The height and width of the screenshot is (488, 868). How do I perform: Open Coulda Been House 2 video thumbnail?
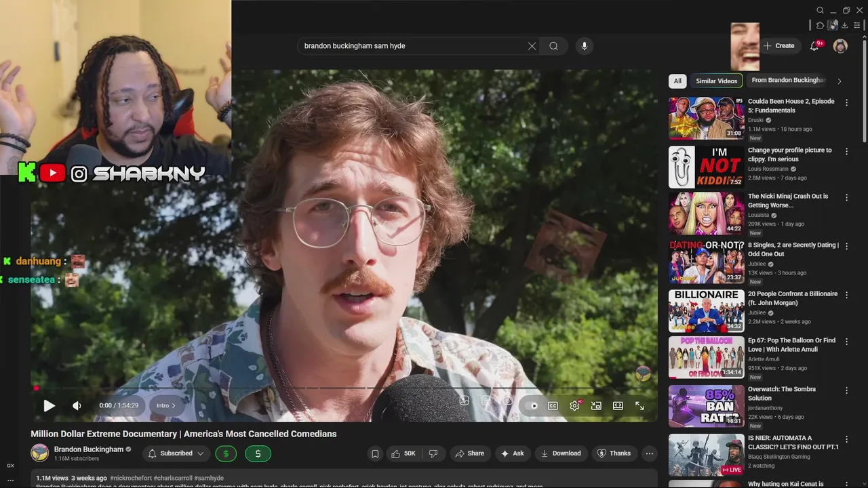[x=706, y=118]
